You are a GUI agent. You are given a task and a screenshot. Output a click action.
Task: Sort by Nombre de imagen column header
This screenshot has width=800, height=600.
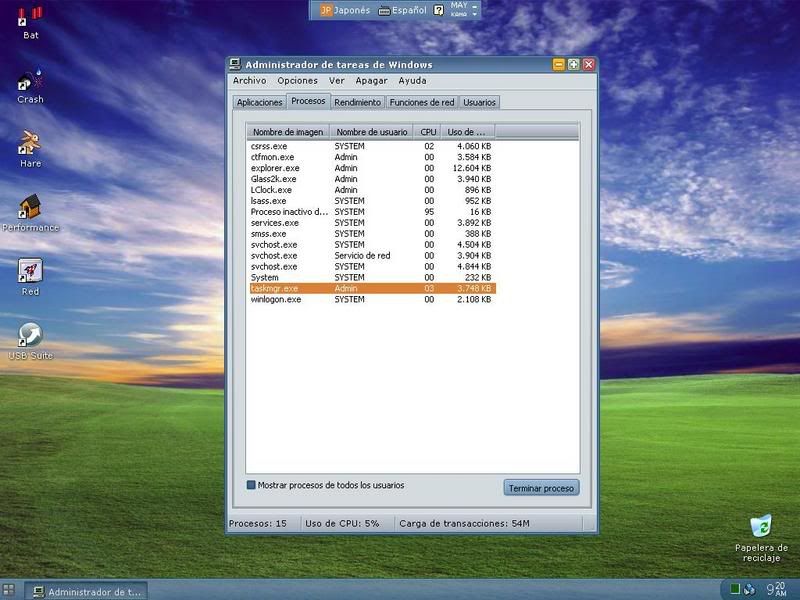tap(288, 132)
